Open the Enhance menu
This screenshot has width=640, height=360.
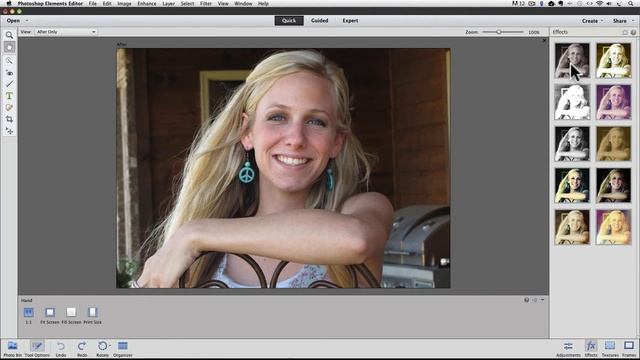click(147, 3)
